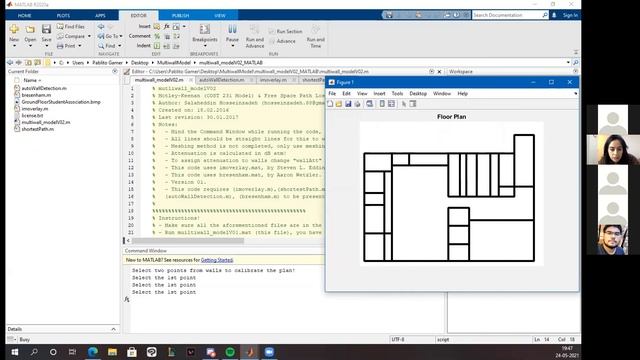Viewport: 640px width, 360px height.
Task: Click Run and Time button
Action: pos(316,36)
